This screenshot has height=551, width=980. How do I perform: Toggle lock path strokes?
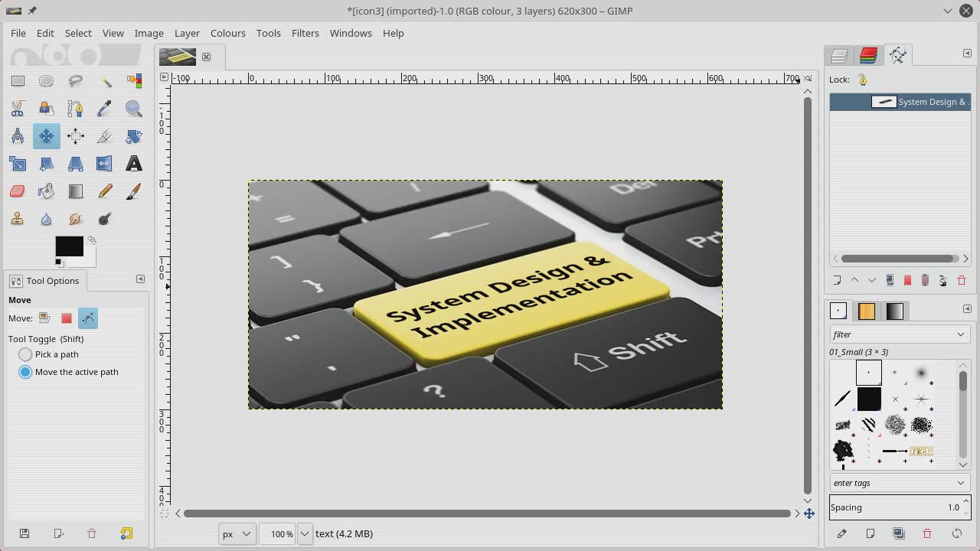point(863,80)
